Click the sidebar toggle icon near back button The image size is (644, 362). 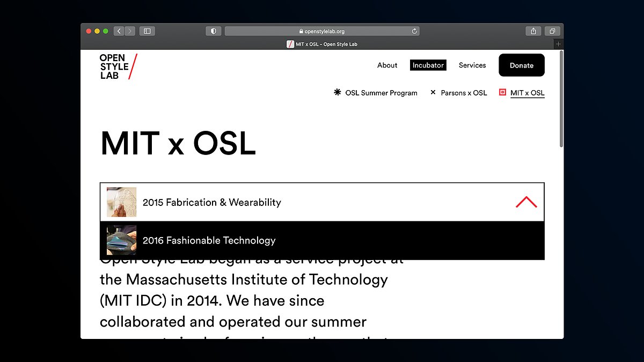[147, 31]
